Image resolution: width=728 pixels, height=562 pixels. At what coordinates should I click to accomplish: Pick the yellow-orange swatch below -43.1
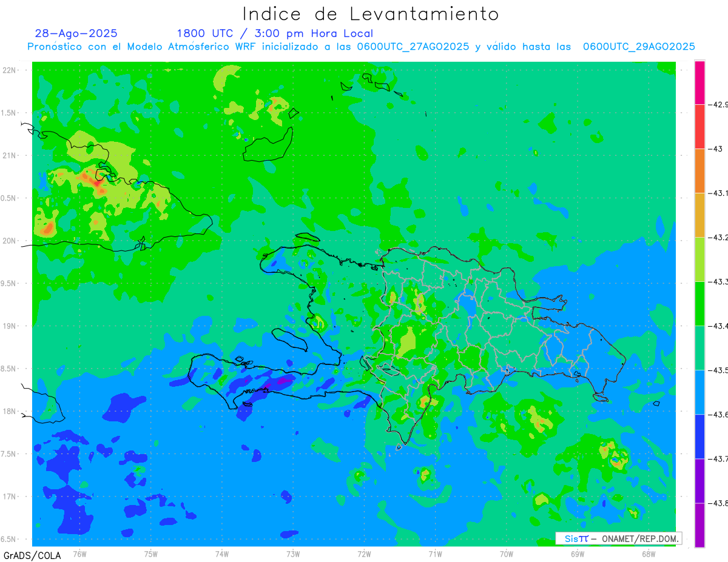pyautogui.click(x=699, y=215)
